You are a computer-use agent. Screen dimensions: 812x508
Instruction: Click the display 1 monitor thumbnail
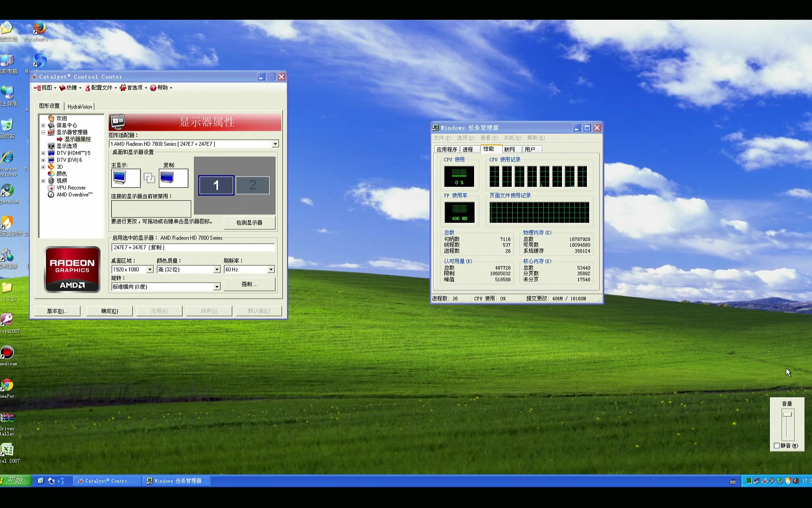(x=216, y=185)
